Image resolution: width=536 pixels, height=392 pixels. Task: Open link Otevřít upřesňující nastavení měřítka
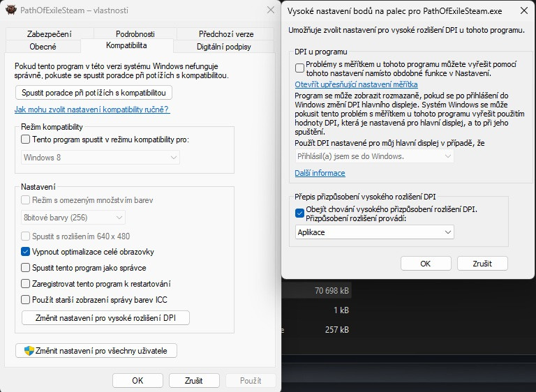tap(356, 84)
